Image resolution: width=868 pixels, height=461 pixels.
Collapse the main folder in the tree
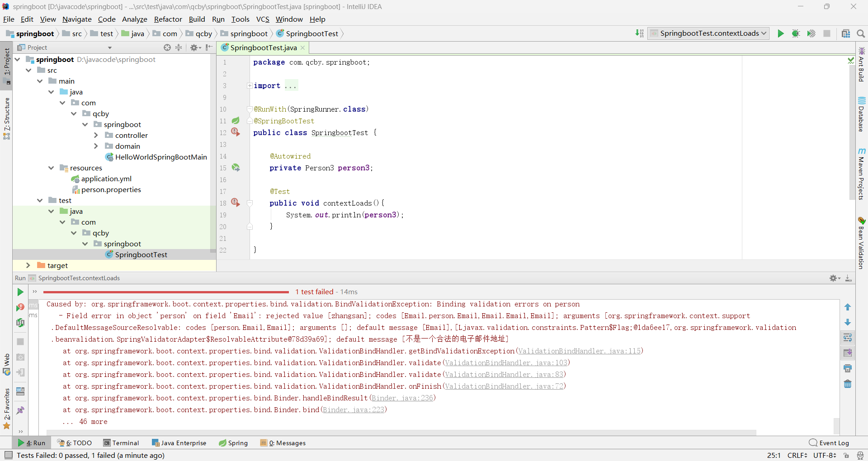point(40,81)
